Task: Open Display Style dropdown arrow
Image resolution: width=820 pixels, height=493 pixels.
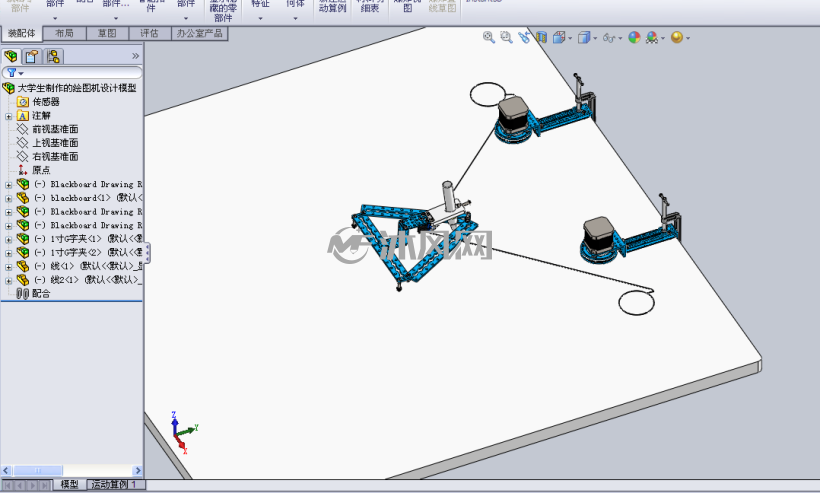Action: 595,38
